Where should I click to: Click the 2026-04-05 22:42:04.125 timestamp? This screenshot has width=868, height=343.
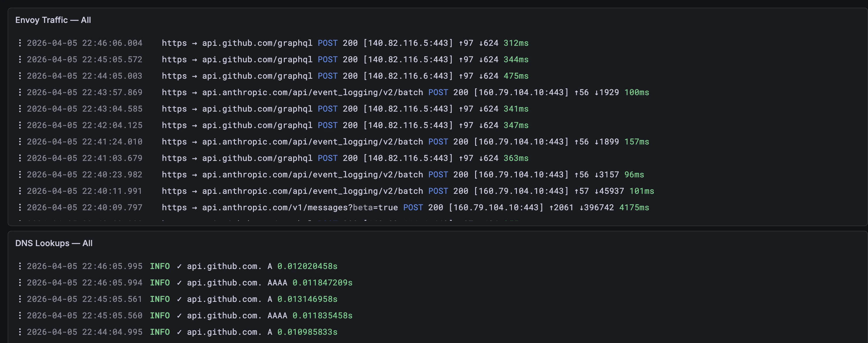coord(85,126)
